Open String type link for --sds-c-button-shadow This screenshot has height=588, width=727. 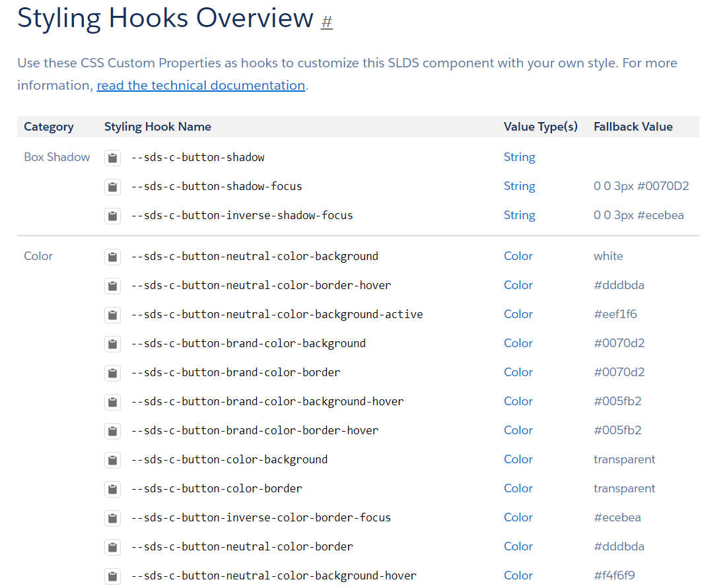[519, 157]
